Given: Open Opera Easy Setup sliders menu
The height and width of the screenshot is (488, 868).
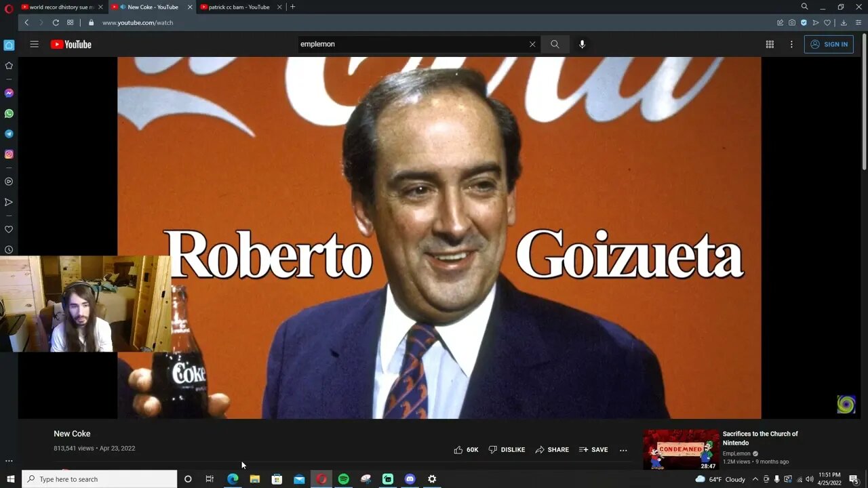Looking at the screenshot, I should [857, 22].
